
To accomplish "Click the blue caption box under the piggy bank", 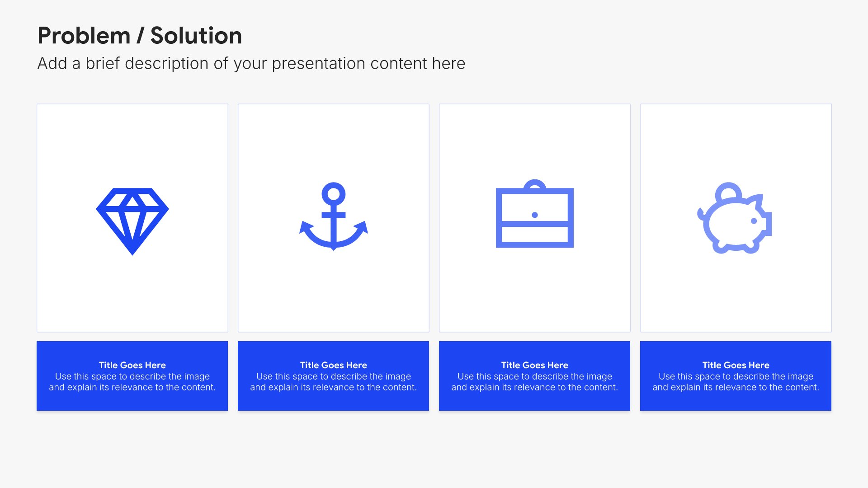I will pos(736,376).
